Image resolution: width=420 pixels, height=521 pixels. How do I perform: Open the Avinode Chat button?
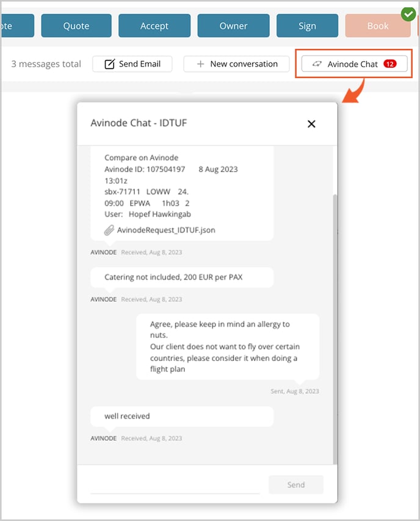click(354, 64)
